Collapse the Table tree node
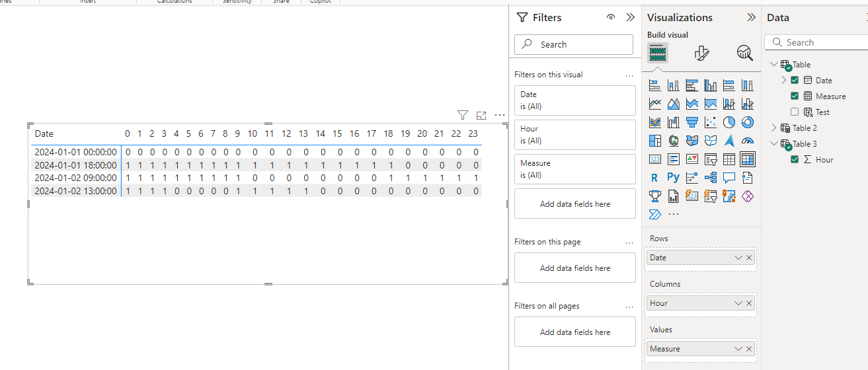 (x=774, y=64)
